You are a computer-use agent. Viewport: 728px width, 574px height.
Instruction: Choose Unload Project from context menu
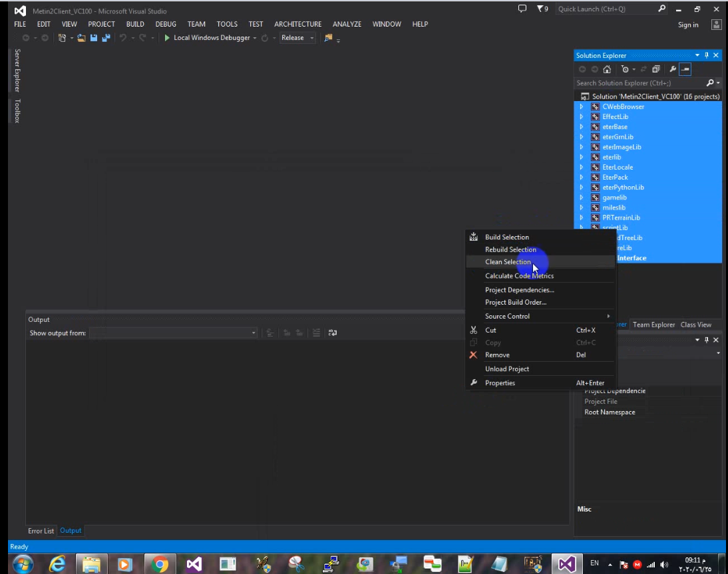point(541,369)
